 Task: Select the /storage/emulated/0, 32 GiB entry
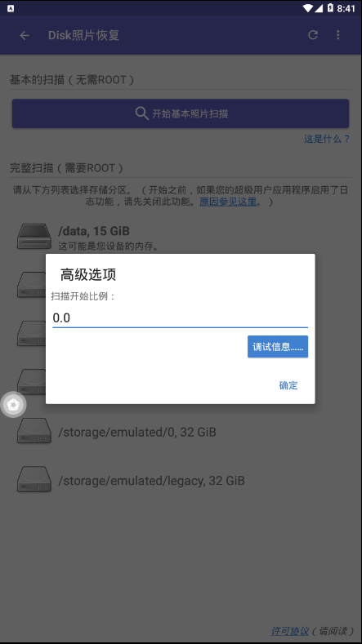(181, 432)
